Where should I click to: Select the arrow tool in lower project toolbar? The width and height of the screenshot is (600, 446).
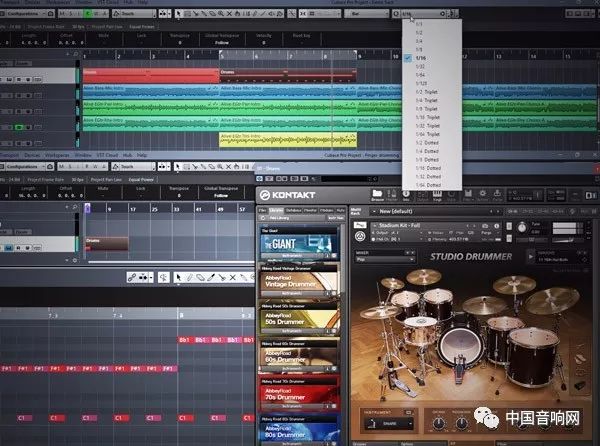(178, 167)
